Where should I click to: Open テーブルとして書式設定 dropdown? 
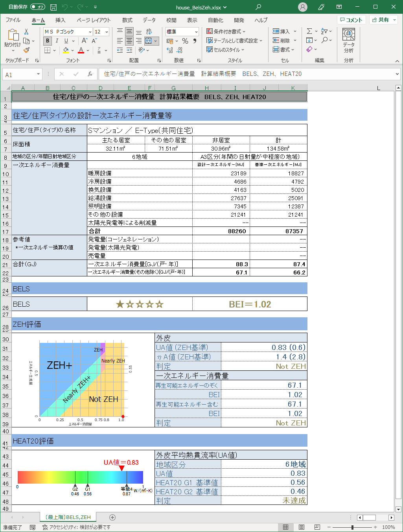point(234,40)
